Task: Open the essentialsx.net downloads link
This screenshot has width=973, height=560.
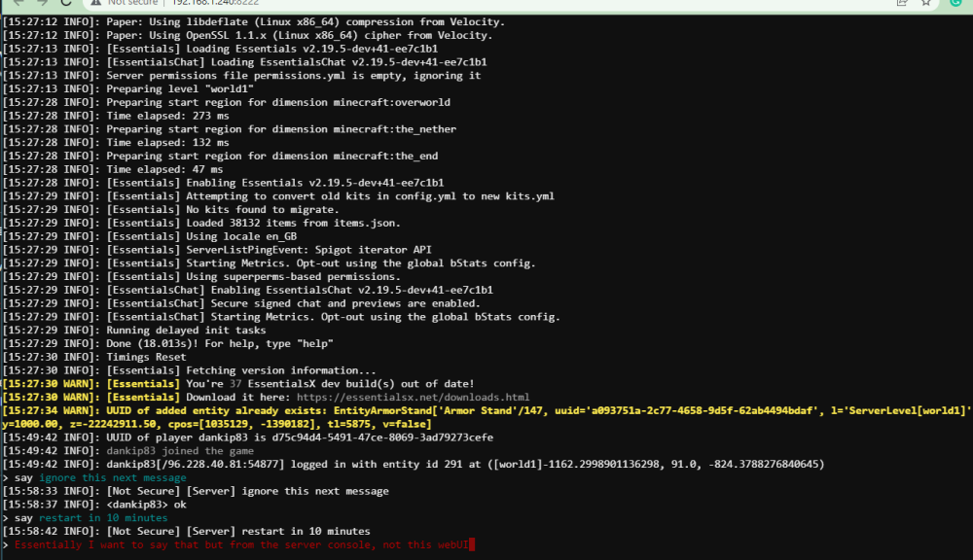Action: [413, 397]
